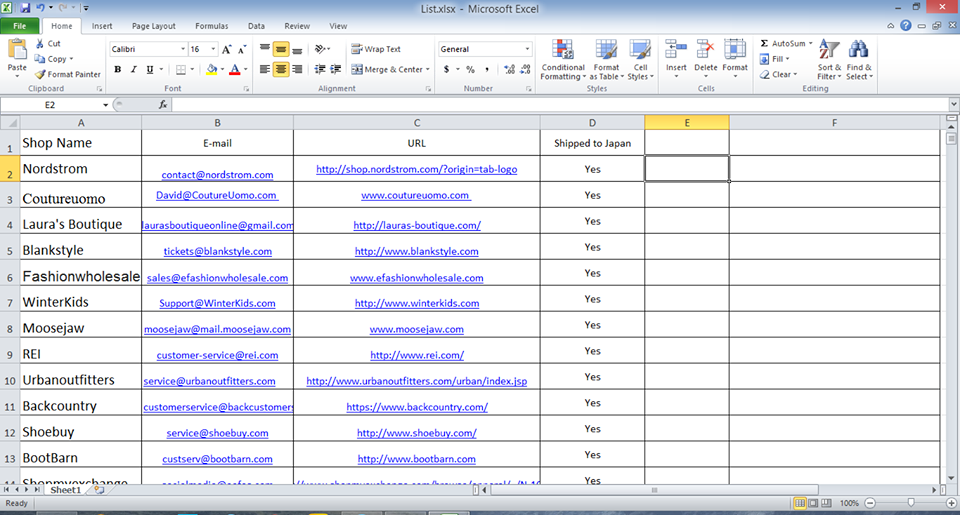Screen dimensions: 960x515
Task: Click Merge & Center
Action: tap(387, 69)
